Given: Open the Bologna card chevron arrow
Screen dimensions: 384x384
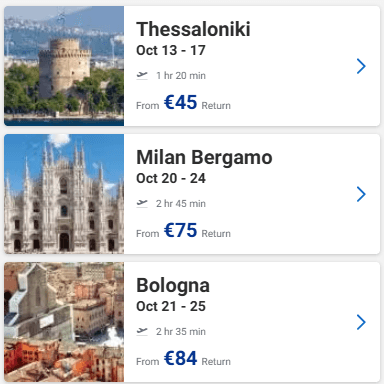Looking at the screenshot, I should 361,322.
